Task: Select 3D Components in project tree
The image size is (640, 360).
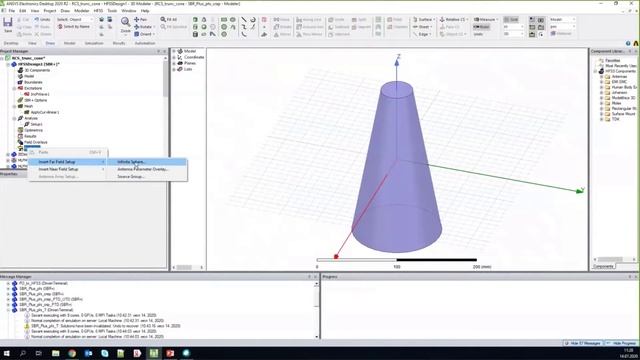Action: pos(37,70)
